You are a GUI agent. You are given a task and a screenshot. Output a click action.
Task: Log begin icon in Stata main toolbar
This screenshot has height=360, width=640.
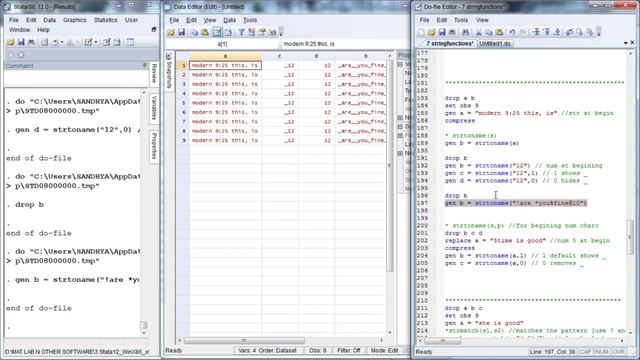tap(44, 42)
